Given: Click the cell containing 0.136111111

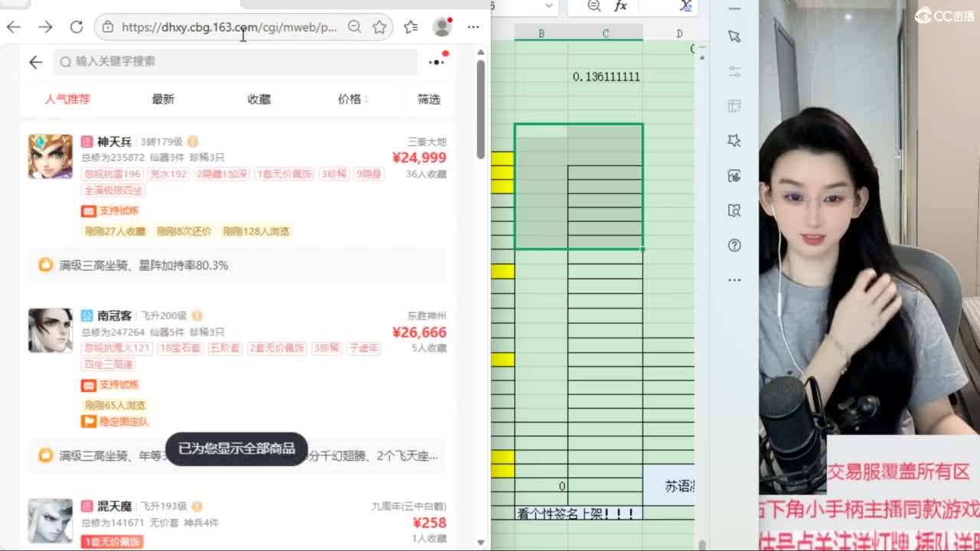Looking at the screenshot, I should coord(605,77).
